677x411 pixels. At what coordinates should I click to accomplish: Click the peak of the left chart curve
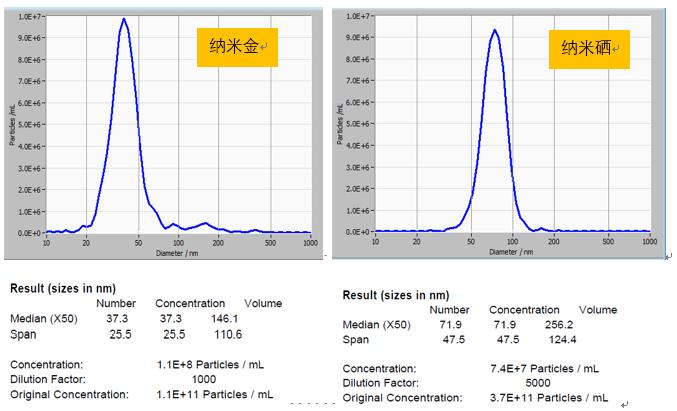pos(123,20)
